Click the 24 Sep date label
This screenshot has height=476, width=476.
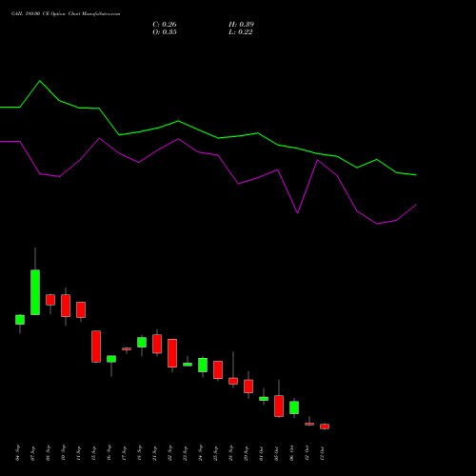point(201,453)
